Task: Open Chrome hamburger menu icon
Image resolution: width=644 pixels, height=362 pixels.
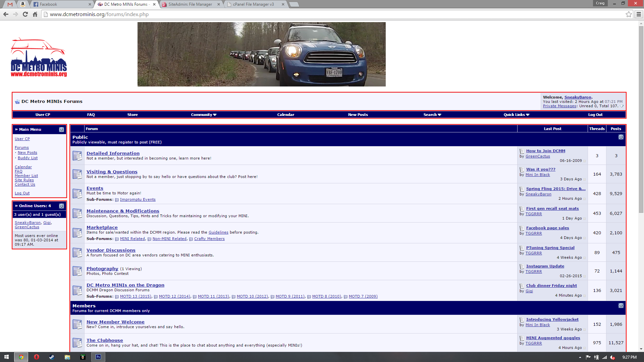Action: pos(639,14)
